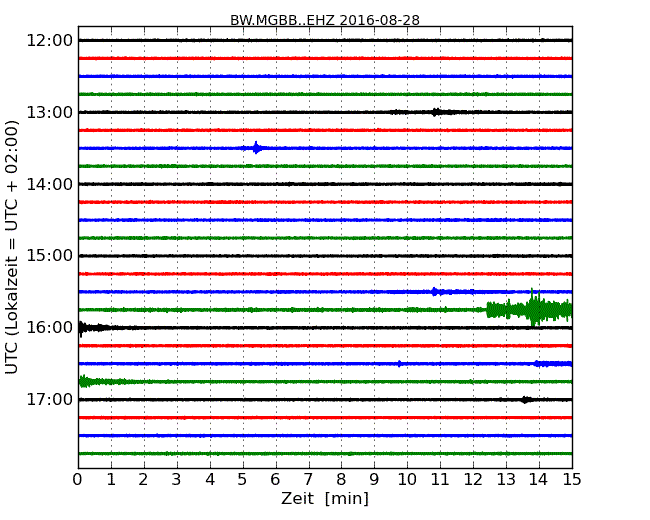Click the 13 minute tick label
The width and height of the screenshot is (650, 520).
tap(506, 480)
